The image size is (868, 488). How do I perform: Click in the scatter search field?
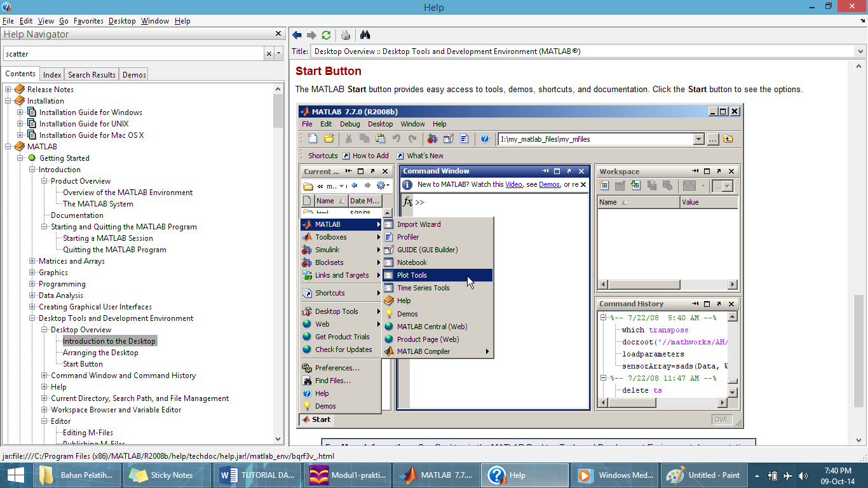point(133,54)
